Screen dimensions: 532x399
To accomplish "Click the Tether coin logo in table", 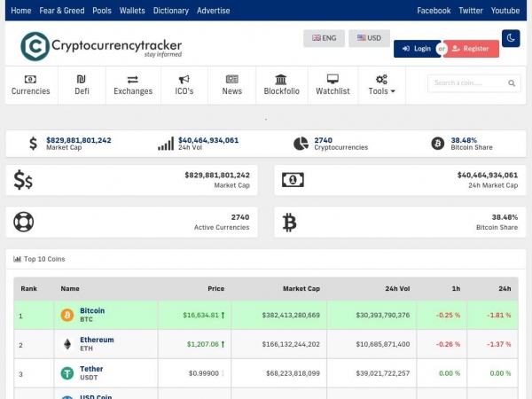I will pyautogui.click(x=67, y=373).
